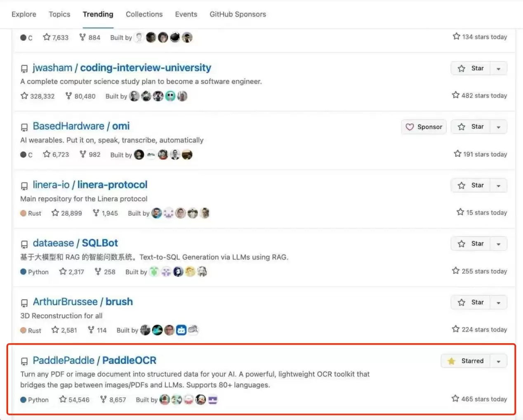Click fork count icon showing 80,480
Image resolution: width=523 pixels, height=420 pixels.
click(x=69, y=96)
